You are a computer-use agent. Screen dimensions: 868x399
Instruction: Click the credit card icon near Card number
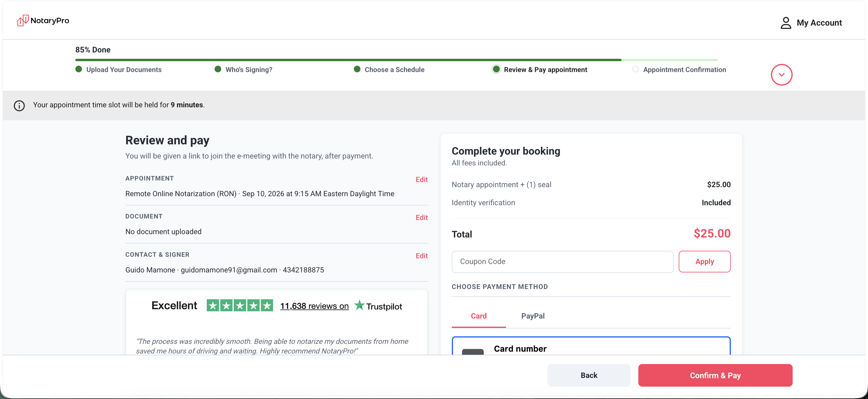click(x=472, y=351)
